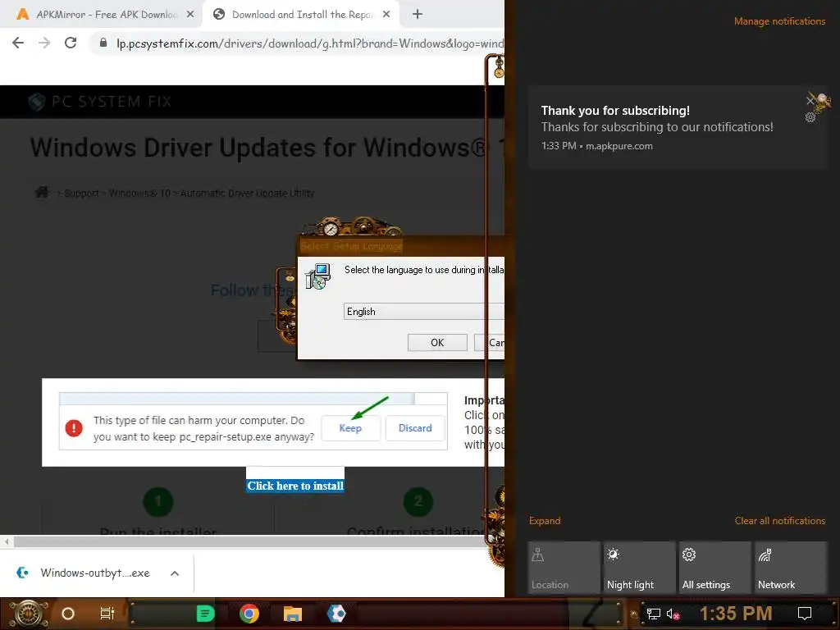Click OK in Select Setup Language dialog
This screenshot has height=630, width=840.
pos(437,342)
